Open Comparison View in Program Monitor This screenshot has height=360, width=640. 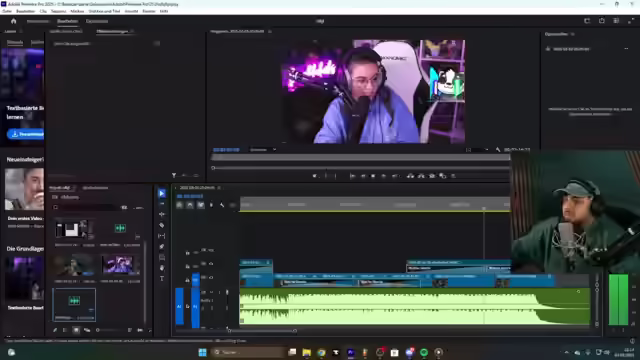point(442,176)
